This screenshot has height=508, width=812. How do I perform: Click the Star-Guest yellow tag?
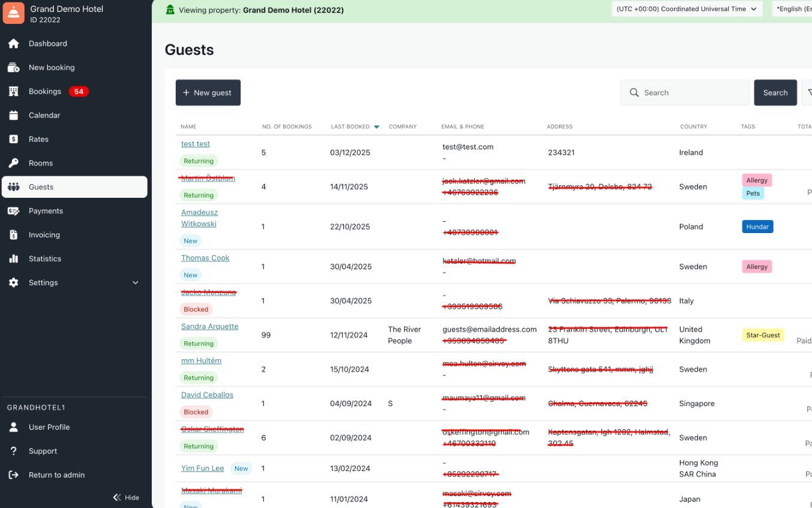click(x=762, y=335)
